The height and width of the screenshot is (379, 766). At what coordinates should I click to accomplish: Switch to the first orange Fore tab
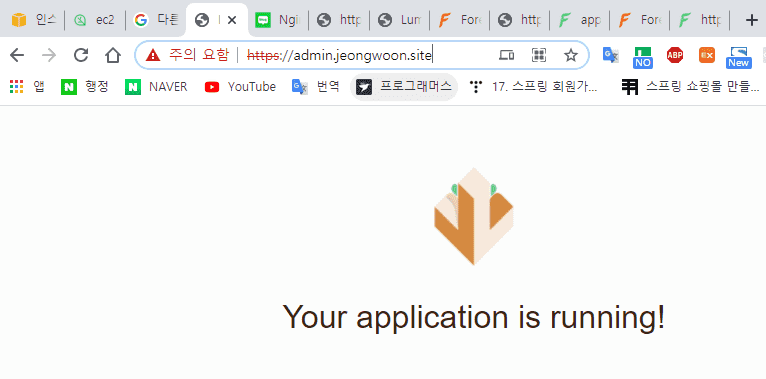(459, 20)
